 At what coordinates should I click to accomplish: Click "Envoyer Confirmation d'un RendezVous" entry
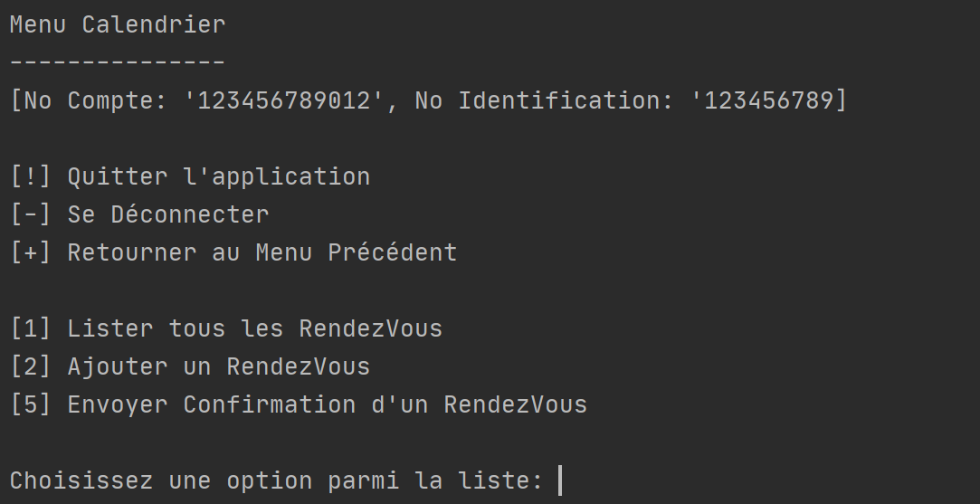328,404
